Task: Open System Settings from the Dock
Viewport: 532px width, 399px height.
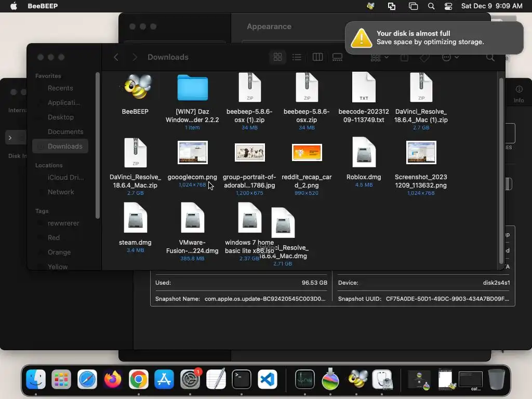Action: [190, 379]
